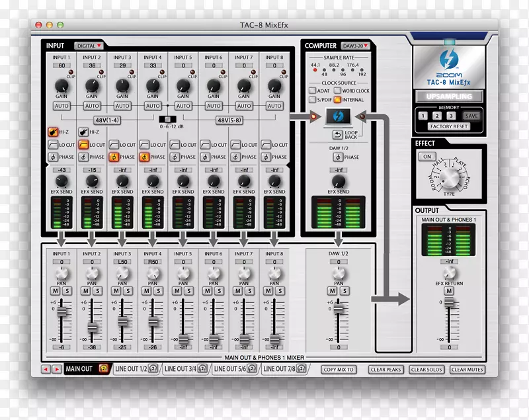Image resolution: width=529 pixels, height=420 pixels.
Task: Click the DAW 1/2 EFX Send knob
Action: (x=339, y=181)
